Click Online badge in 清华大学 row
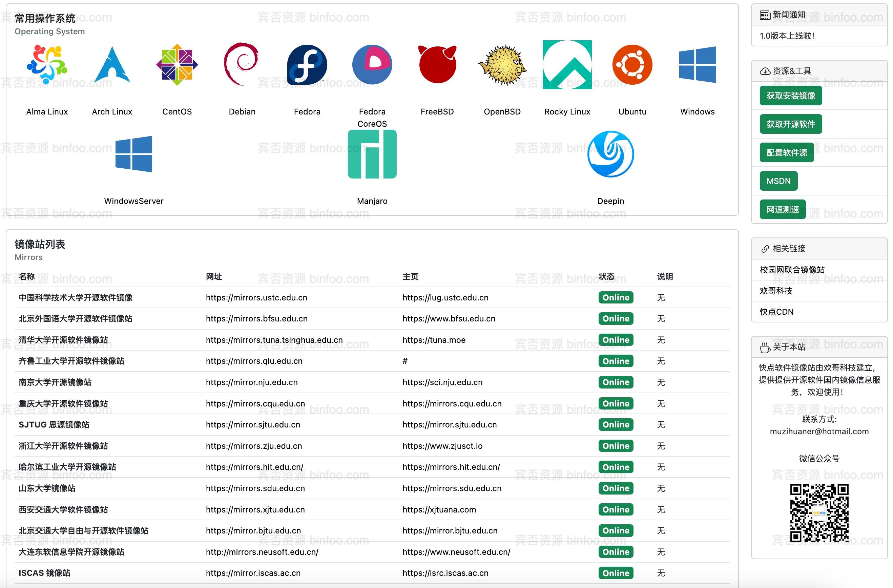The height and width of the screenshot is (588, 893). [x=616, y=340]
